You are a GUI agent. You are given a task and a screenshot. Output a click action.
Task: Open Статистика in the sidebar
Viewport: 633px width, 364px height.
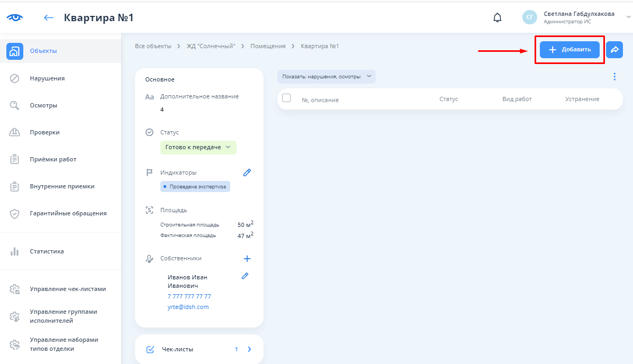(x=47, y=251)
